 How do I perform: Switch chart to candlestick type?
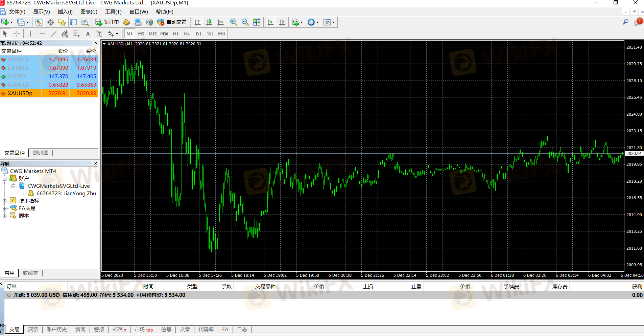(209, 22)
